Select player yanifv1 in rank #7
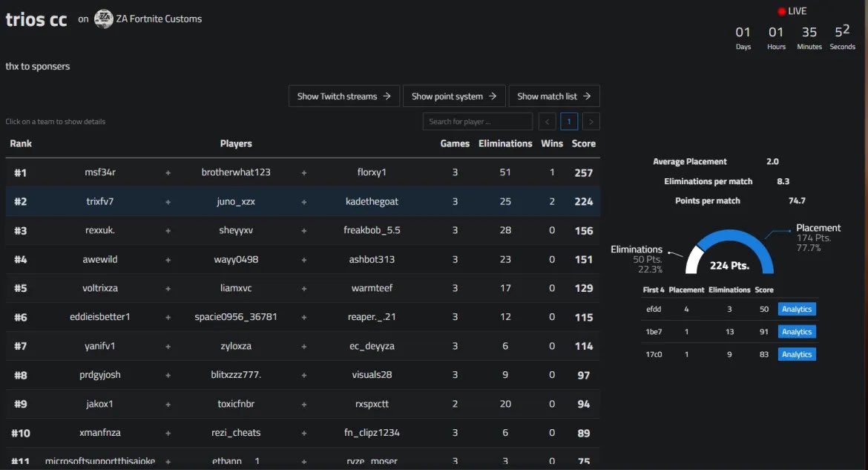The height and width of the screenshot is (470, 868). point(100,346)
